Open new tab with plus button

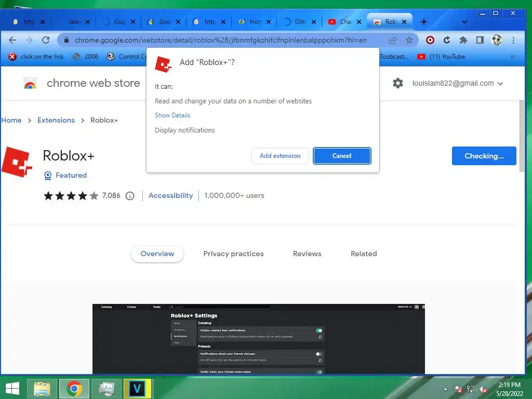point(424,22)
